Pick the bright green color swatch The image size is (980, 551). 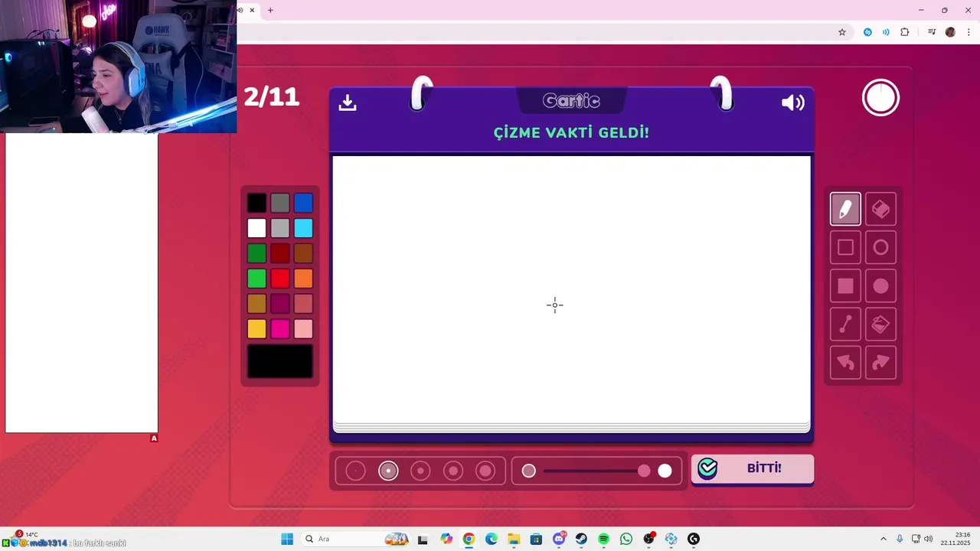[256, 279]
